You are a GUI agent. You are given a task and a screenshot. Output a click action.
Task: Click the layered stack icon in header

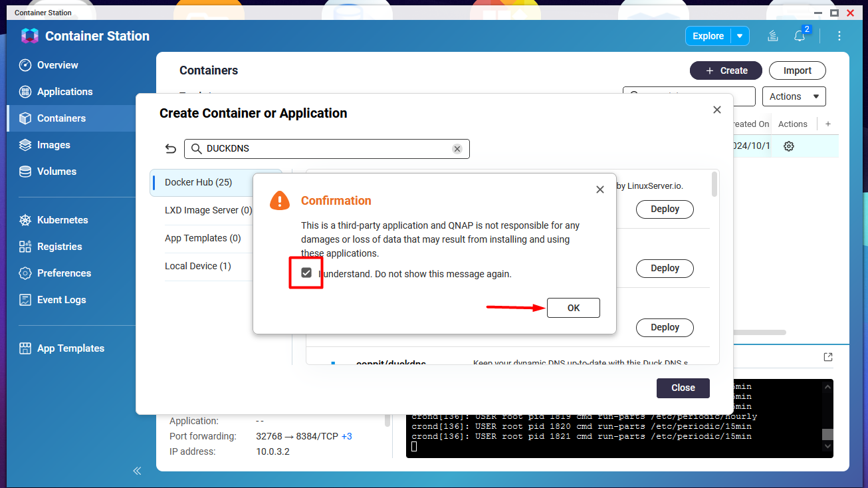(x=773, y=36)
